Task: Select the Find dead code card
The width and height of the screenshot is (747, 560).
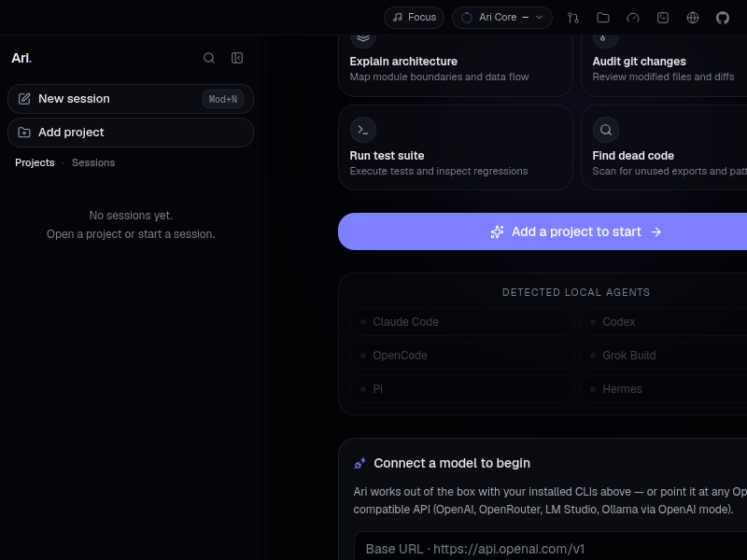Action: (664, 147)
